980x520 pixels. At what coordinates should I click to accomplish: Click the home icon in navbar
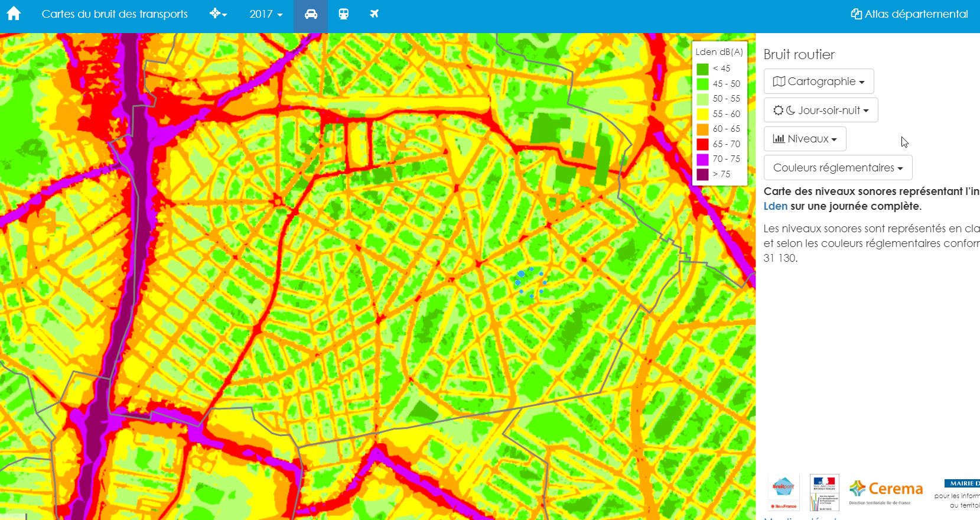coord(14,14)
